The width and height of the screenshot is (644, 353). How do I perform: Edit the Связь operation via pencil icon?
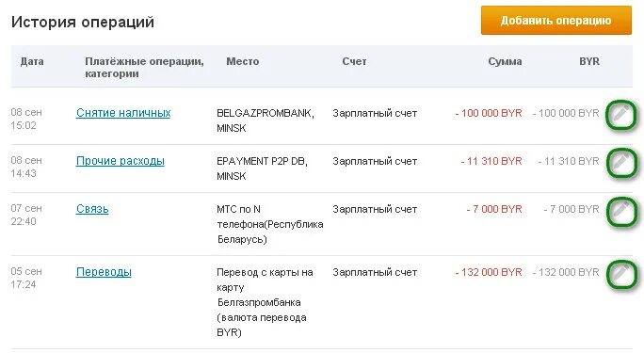[x=621, y=211]
